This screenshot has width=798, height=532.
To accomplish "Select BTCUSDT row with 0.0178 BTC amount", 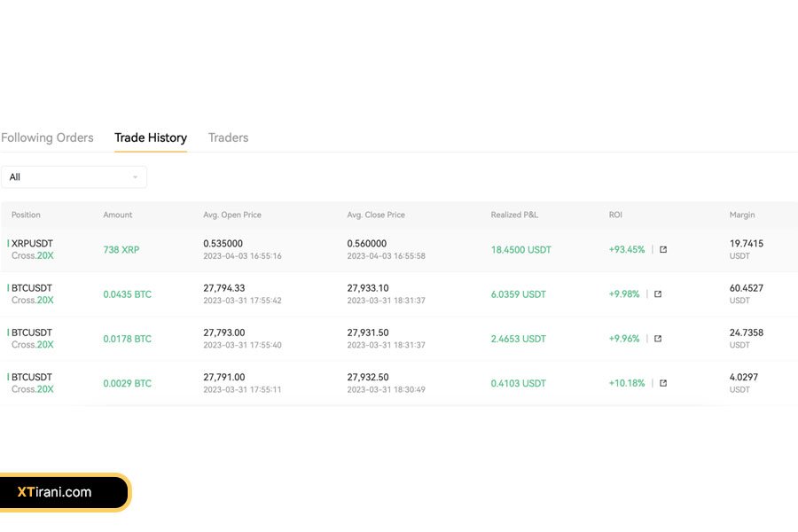I will [x=32, y=332].
